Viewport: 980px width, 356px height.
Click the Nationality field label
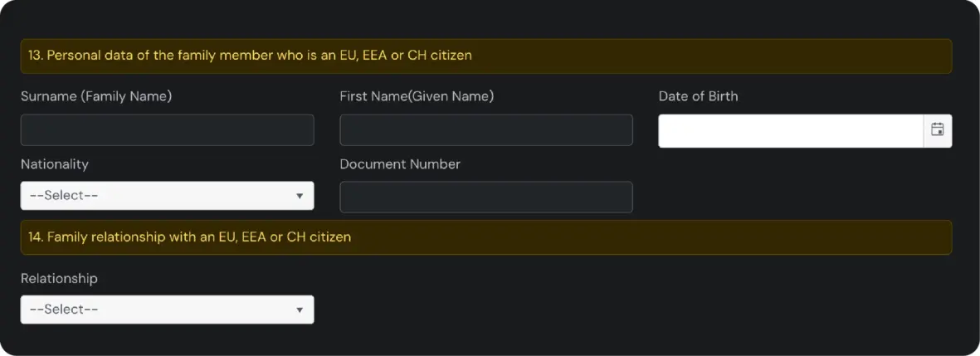(55, 164)
